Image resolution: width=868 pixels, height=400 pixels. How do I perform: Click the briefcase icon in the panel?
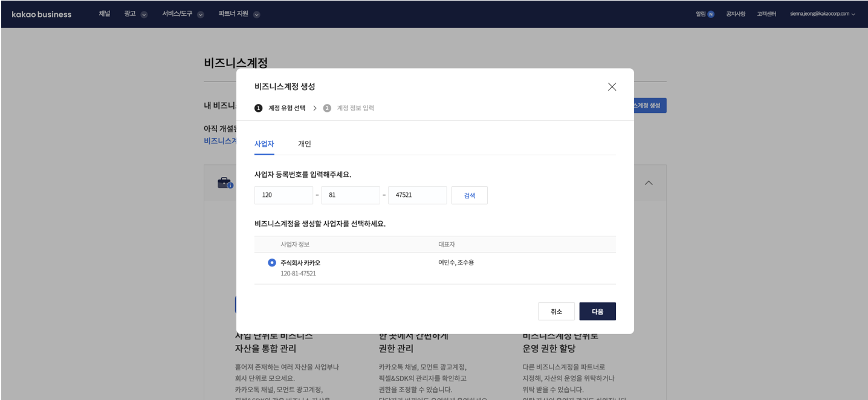pyautogui.click(x=225, y=182)
